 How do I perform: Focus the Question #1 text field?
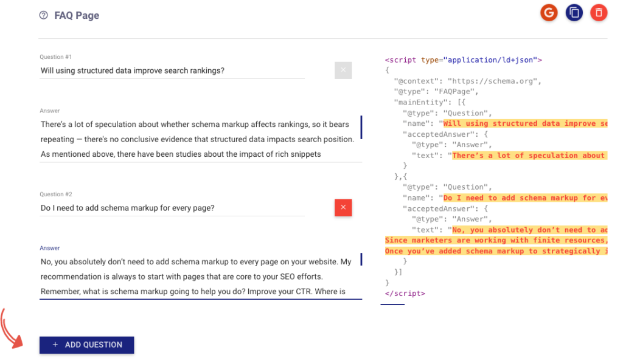pyautogui.click(x=172, y=70)
